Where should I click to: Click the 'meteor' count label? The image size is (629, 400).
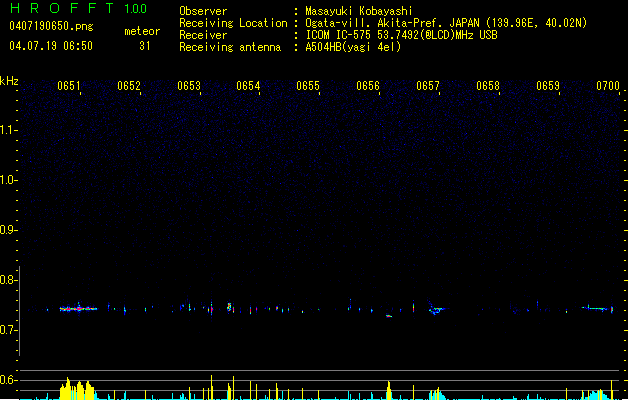142,31
